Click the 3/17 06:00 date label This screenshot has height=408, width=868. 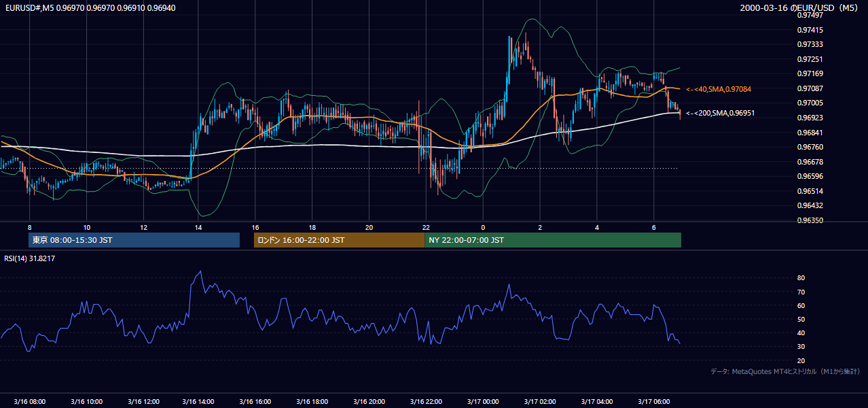(654, 401)
